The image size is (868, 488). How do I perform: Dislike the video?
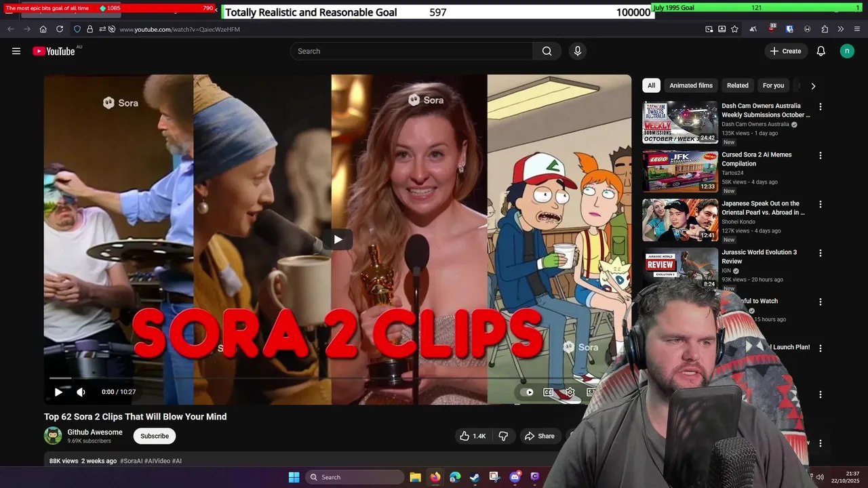tap(503, 436)
